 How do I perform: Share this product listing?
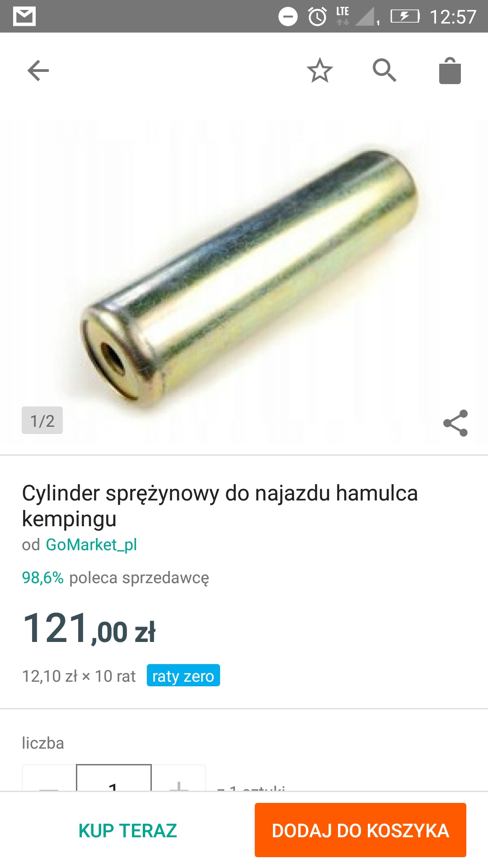[x=455, y=423]
